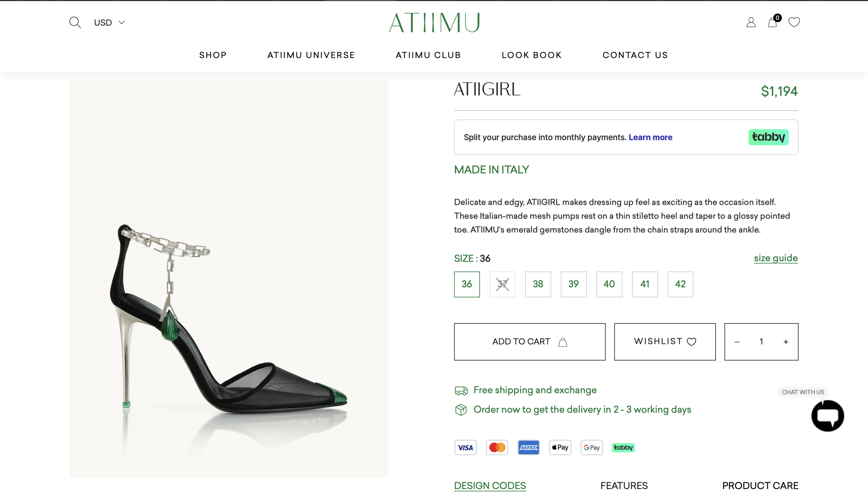868x496 pixels.
Task: Open the SHOP menu
Action: click(213, 55)
